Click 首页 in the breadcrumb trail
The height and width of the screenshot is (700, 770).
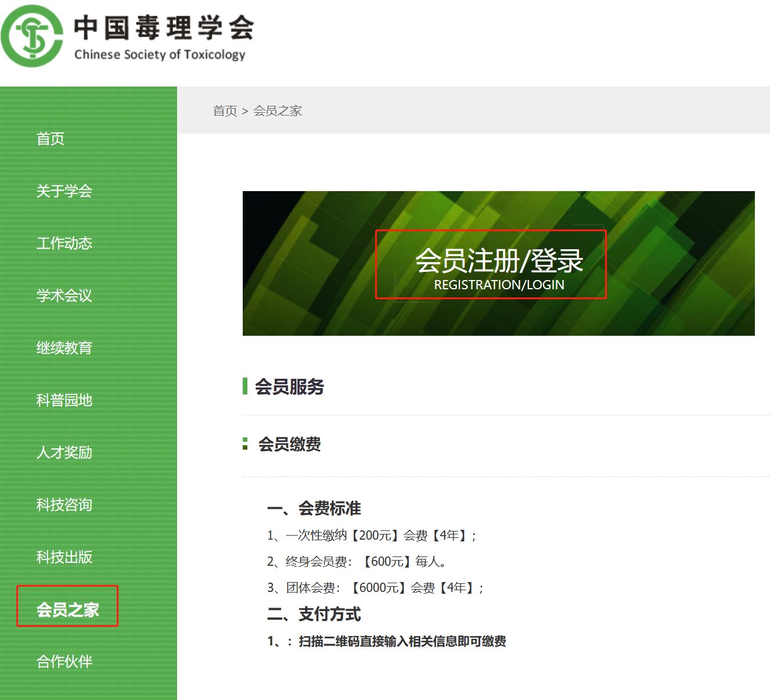tap(225, 111)
